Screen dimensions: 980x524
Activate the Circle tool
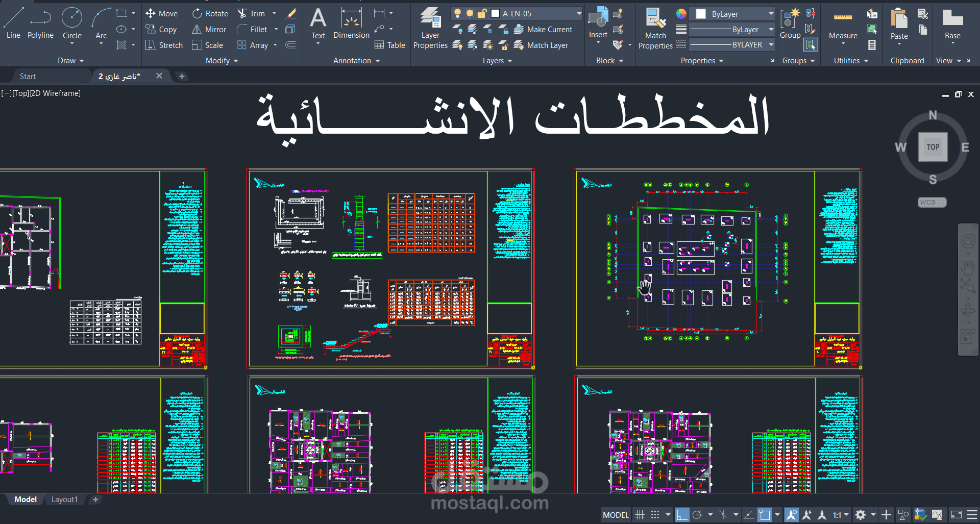coord(72,23)
